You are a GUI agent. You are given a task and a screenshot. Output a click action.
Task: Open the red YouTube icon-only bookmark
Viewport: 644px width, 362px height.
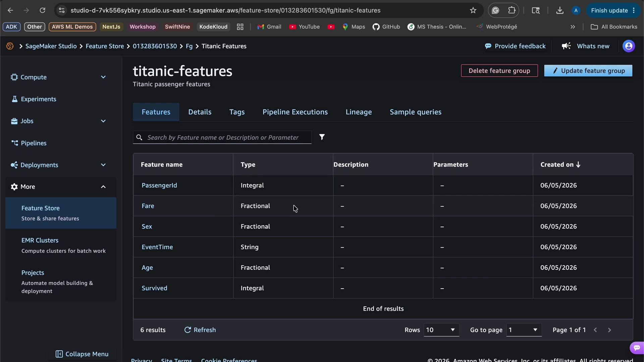coord(331,27)
